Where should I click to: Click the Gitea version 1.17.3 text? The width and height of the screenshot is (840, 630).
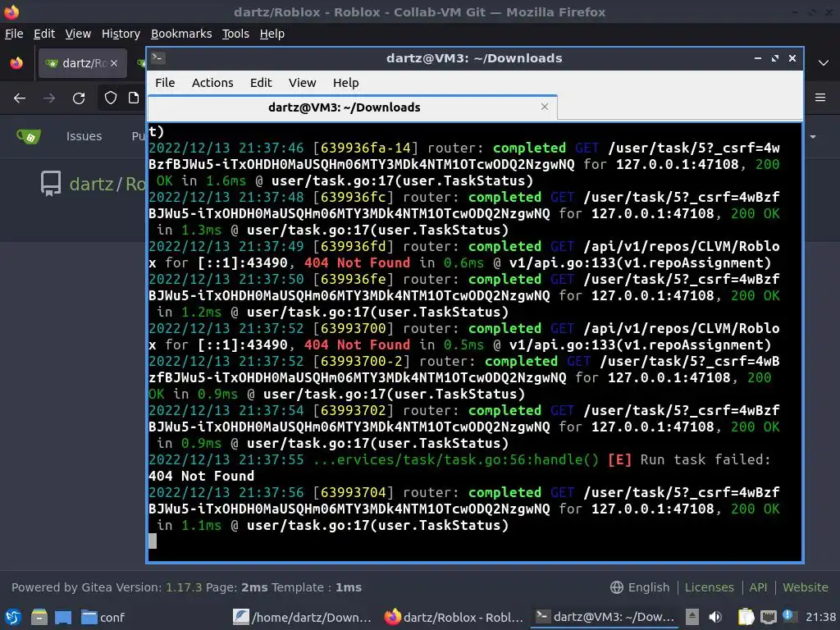click(x=183, y=587)
